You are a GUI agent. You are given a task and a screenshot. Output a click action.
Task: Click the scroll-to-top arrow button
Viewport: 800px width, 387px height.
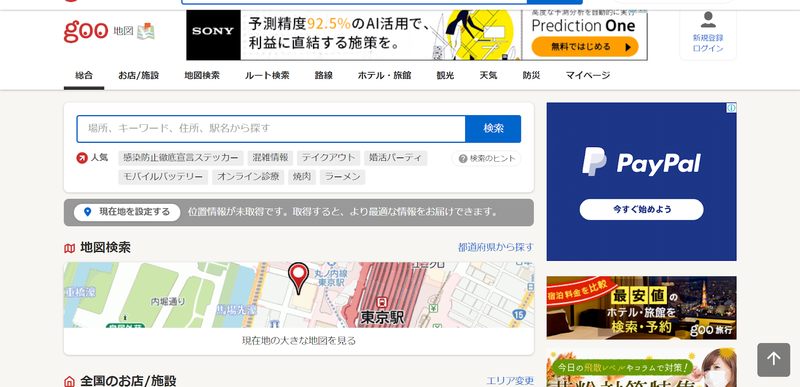point(773,359)
